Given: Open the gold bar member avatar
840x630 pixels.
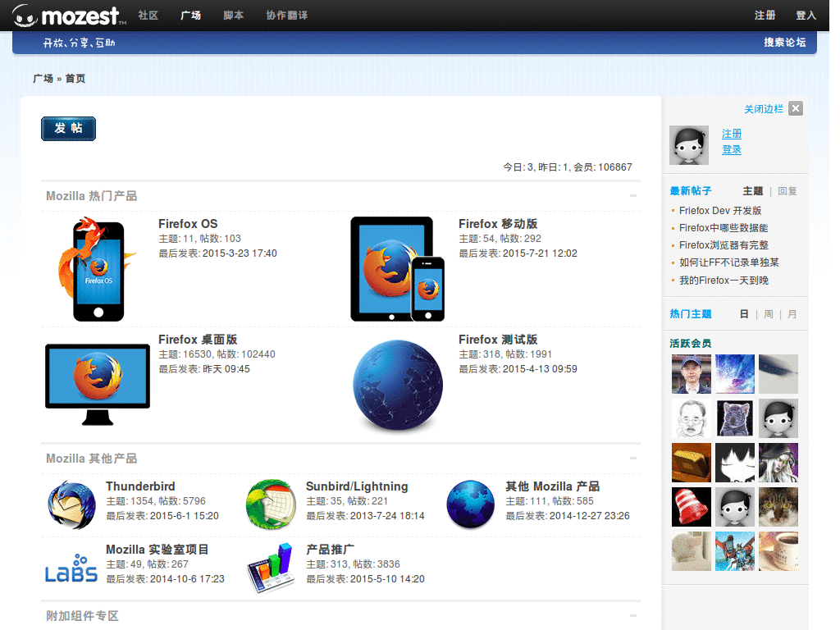Looking at the screenshot, I should tap(691, 463).
